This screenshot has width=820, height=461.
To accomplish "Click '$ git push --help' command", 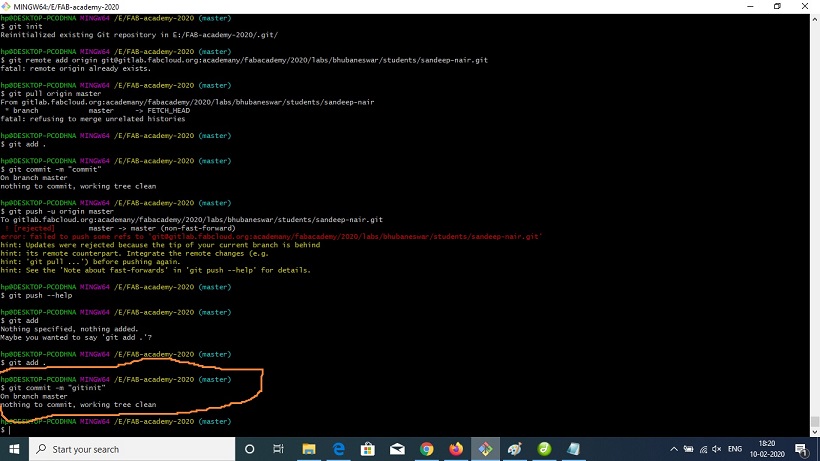I will click(x=36, y=295).
